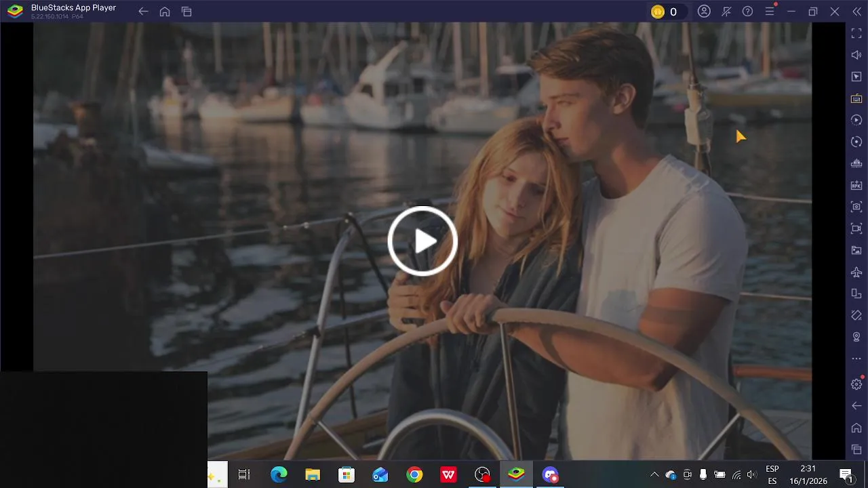The width and height of the screenshot is (868, 488).
Task: Click the back arrow in the side toolbar
Action: 856,406
